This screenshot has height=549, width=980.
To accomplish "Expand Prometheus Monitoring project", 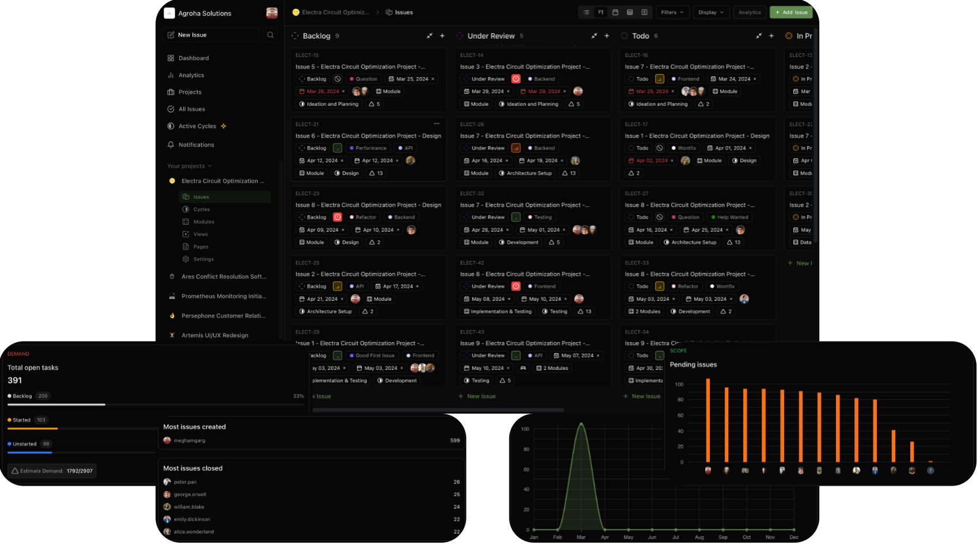I will [219, 296].
